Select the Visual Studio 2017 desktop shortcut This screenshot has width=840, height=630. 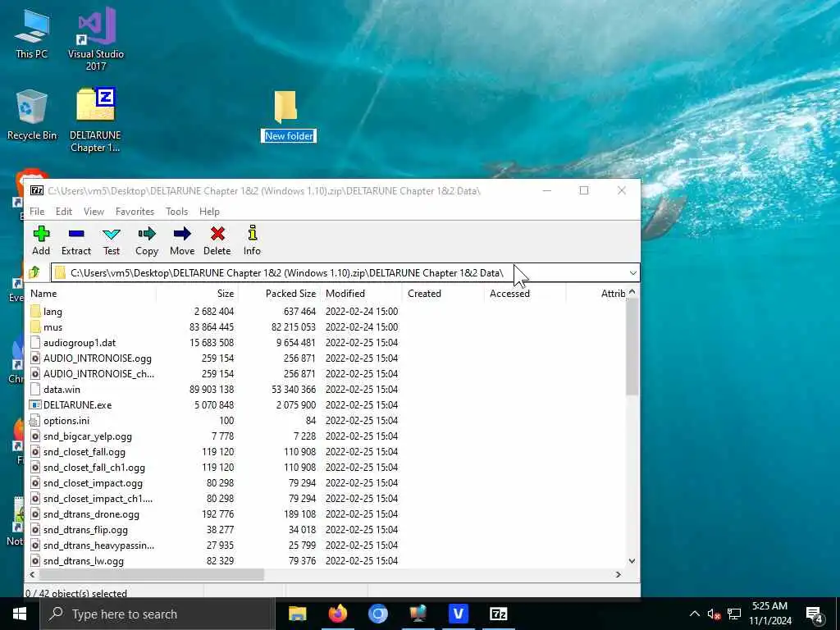pos(96,39)
